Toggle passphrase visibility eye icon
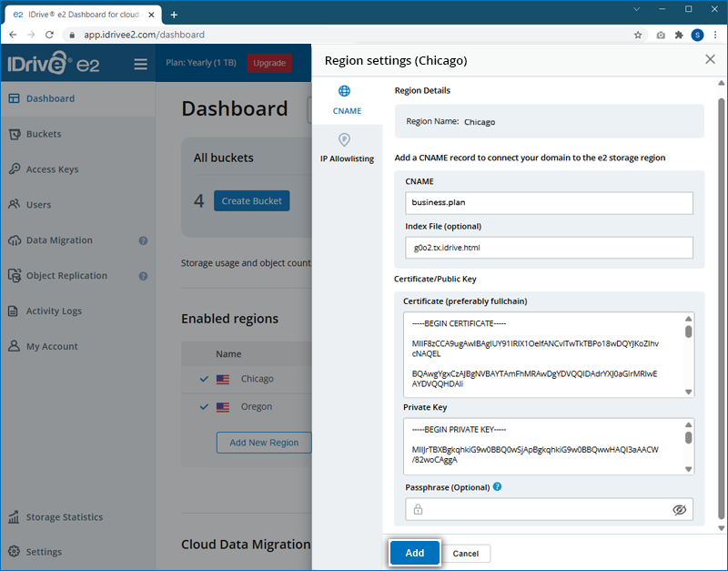 coord(679,510)
